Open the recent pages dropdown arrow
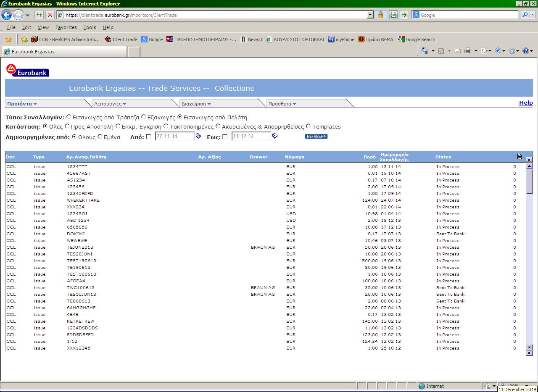The height and width of the screenshot is (392, 538). pyautogui.click(x=28, y=15)
